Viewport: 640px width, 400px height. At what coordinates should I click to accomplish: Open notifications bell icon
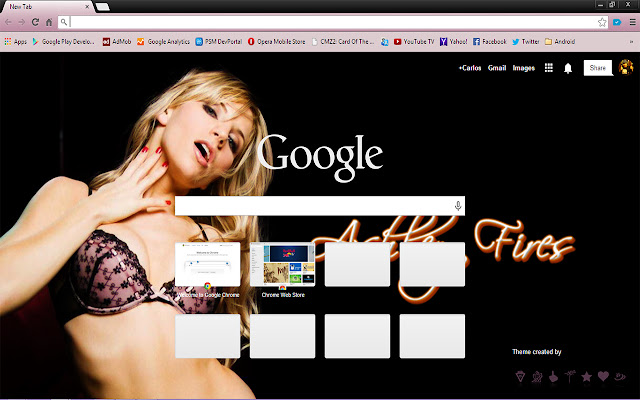click(568, 68)
